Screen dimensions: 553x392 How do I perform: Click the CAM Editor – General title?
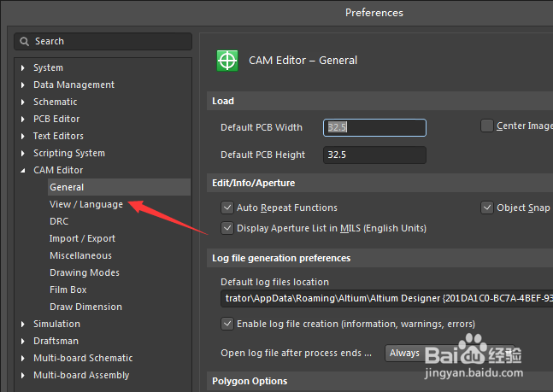click(303, 61)
